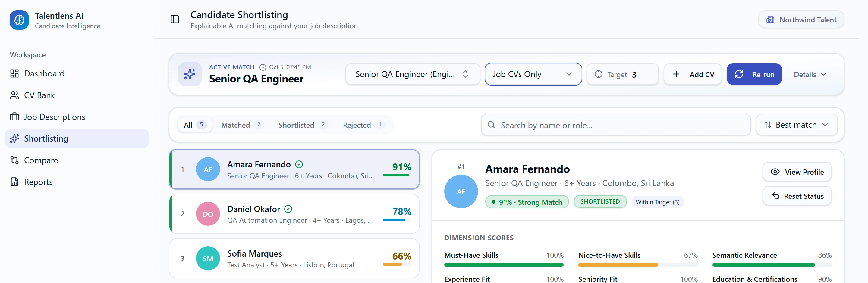Click the Must-Have Skills progress bar
The width and height of the screenshot is (868, 283).
(504, 265)
